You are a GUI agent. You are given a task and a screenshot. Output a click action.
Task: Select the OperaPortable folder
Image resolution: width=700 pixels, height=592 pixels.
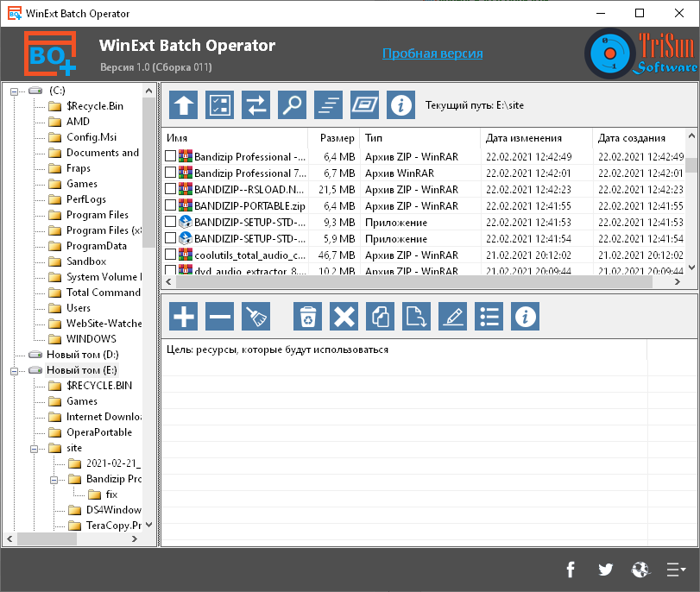99,432
